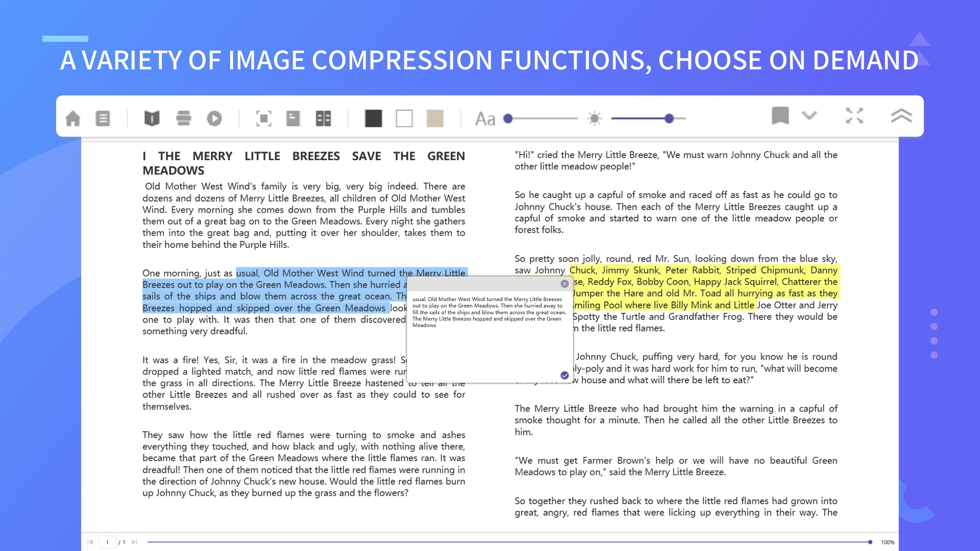Image resolution: width=980 pixels, height=551 pixels.
Task: Select continuous scroll mode icon
Action: click(x=183, y=118)
